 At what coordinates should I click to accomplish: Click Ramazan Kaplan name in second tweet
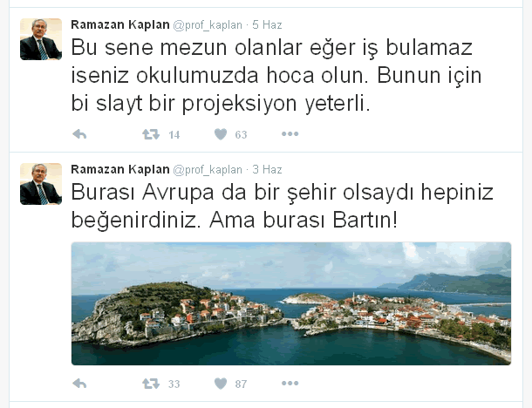120,170
